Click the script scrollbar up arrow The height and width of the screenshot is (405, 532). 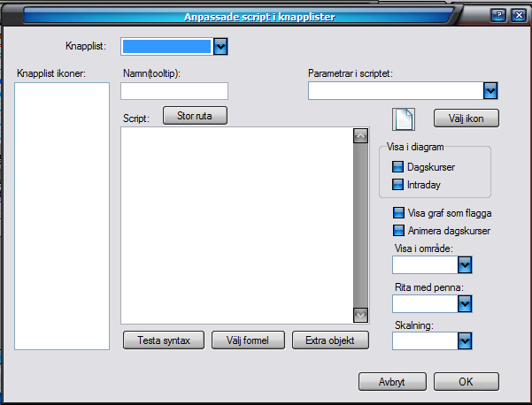tap(359, 136)
